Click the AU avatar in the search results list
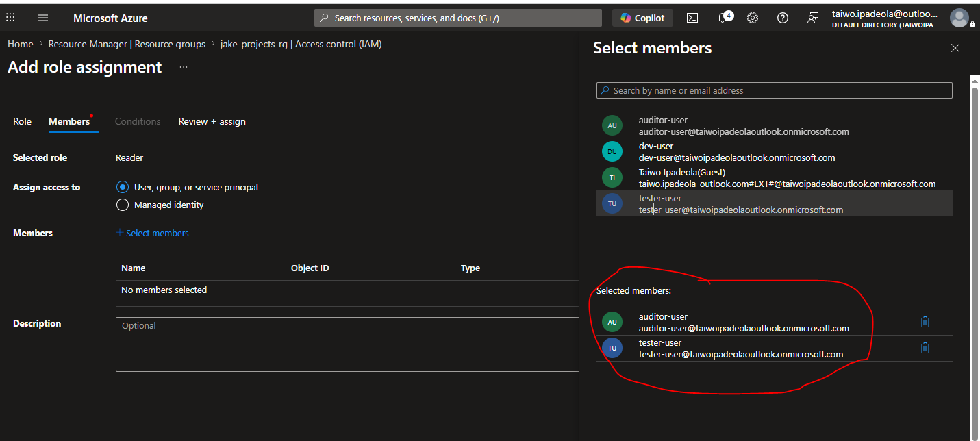This screenshot has height=441, width=980. tap(612, 125)
